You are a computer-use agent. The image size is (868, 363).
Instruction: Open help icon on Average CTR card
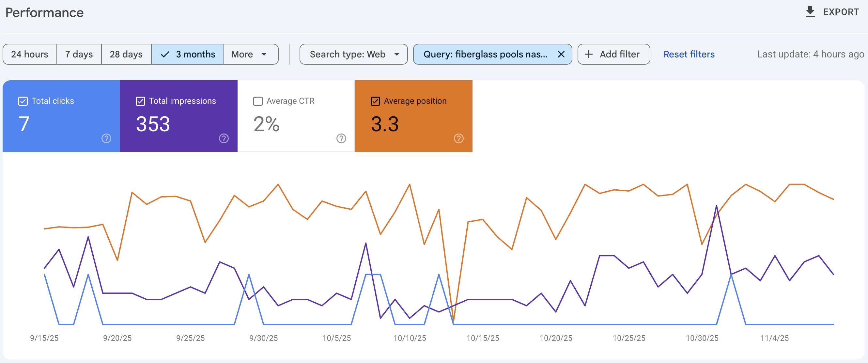[341, 138]
